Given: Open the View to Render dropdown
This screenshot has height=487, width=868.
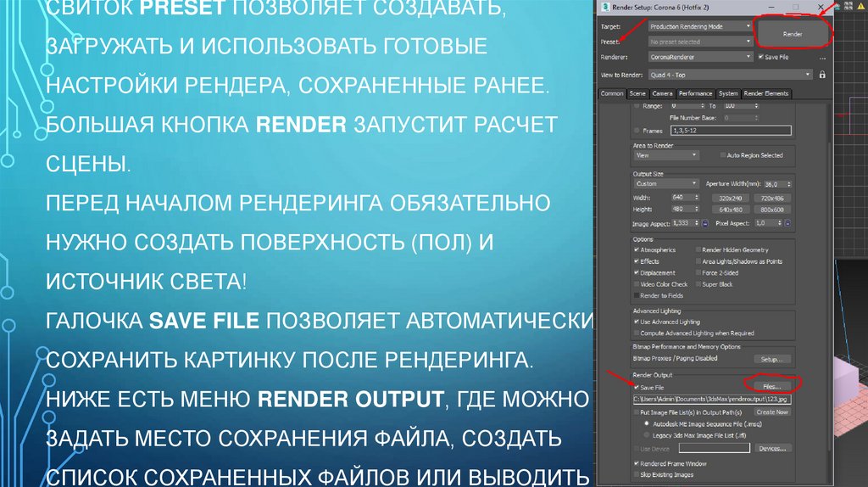Looking at the screenshot, I should point(730,75).
